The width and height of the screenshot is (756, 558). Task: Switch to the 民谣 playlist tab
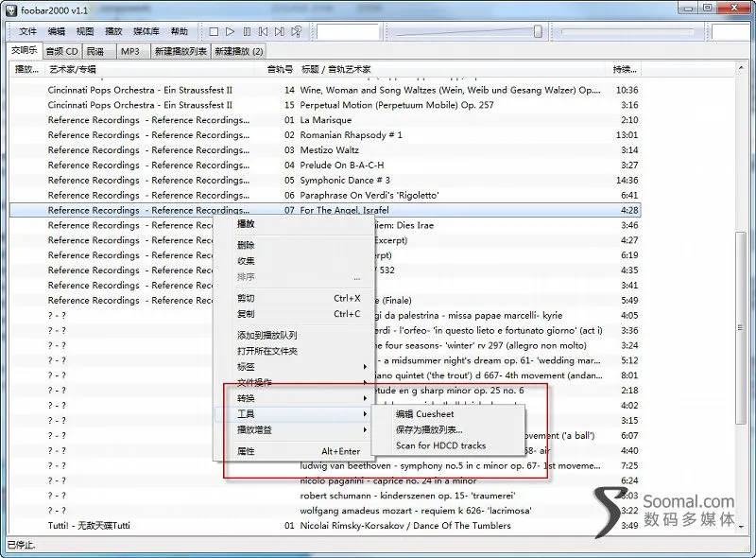tap(99, 51)
